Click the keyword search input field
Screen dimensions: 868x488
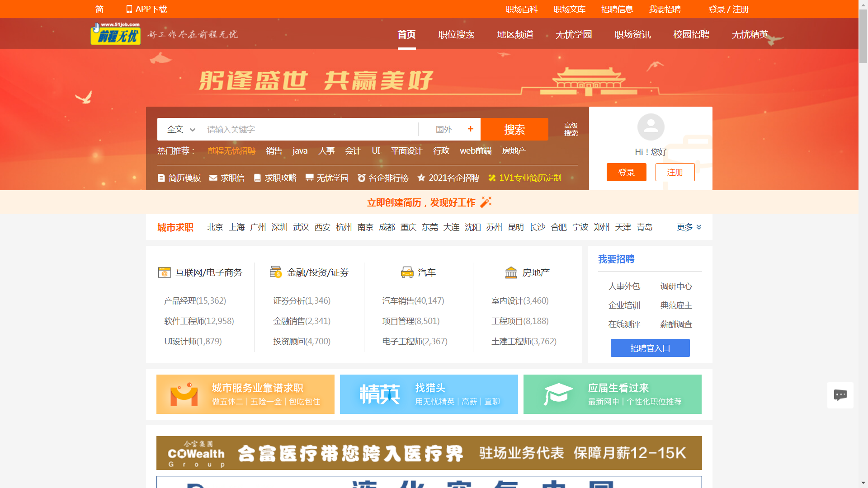pos(309,129)
